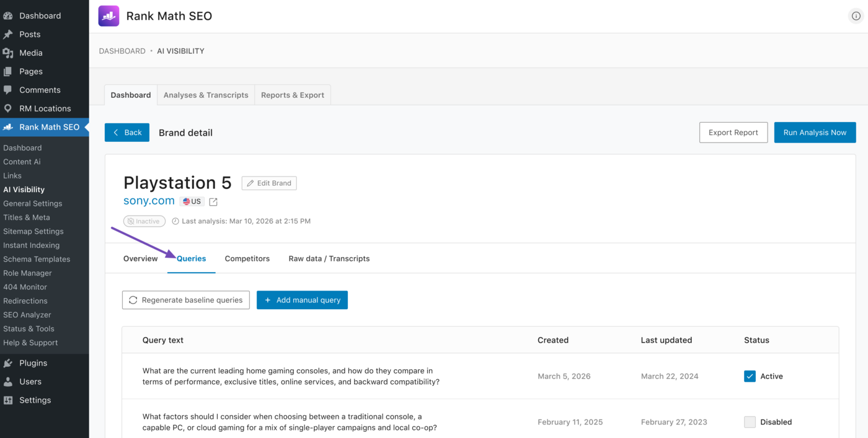Select the top Dashboard tab
This screenshot has width=868, height=438.
tap(131, 95)
